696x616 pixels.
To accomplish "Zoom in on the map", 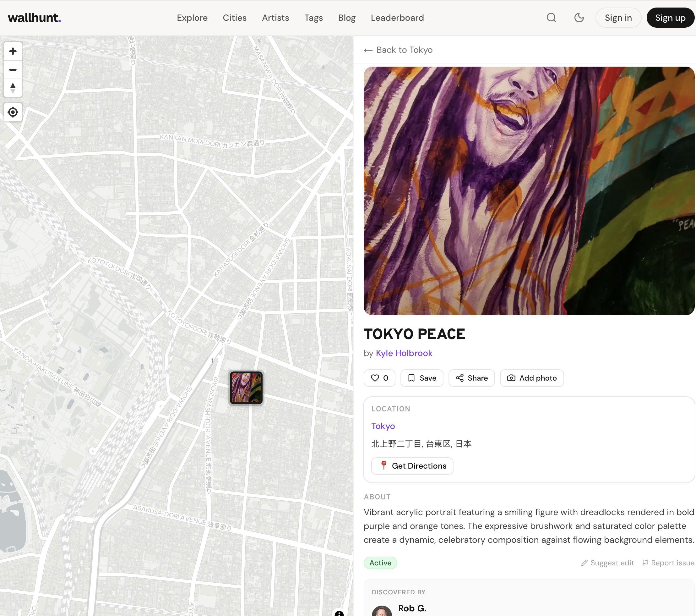I will (13, 52).
